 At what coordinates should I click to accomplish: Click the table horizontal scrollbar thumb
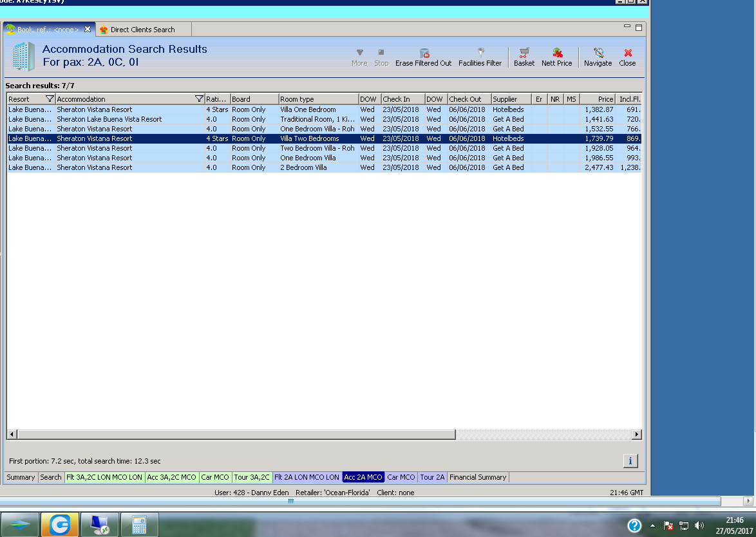[236, 435]
